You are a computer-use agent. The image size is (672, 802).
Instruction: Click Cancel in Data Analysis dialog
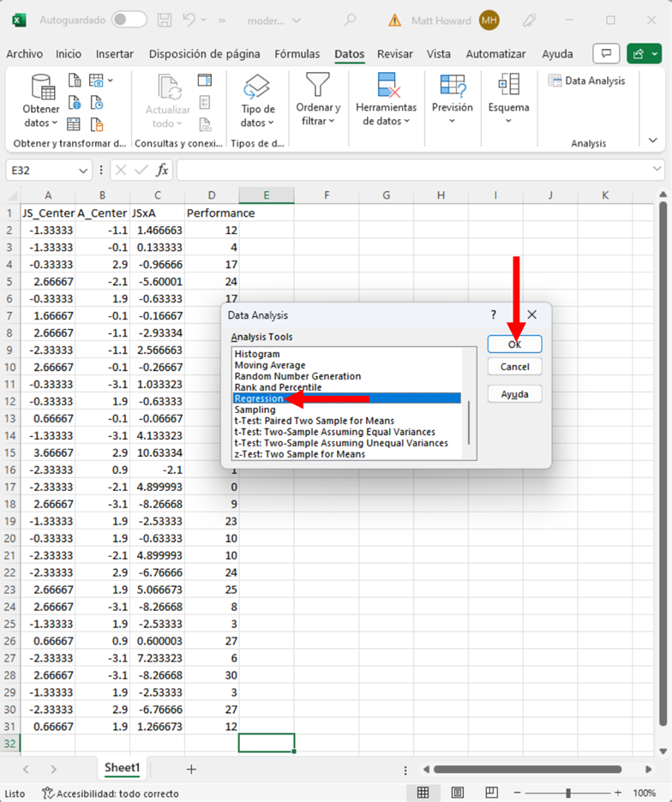514,367
